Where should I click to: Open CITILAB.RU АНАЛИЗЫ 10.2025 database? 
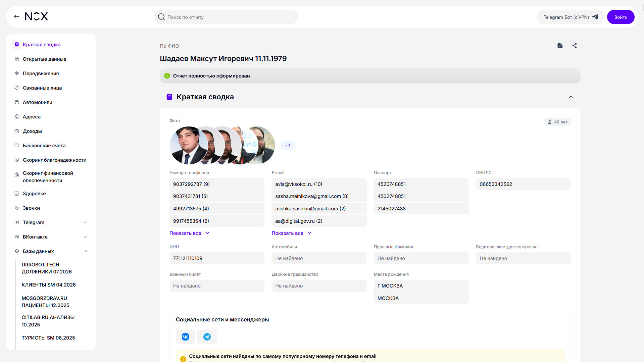tap(48, 321)
